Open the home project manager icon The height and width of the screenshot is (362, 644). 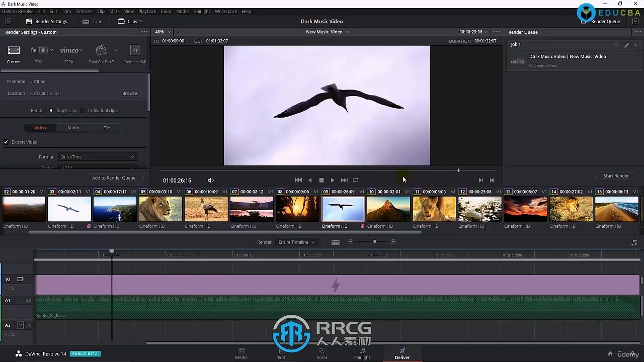pos(610,353)
